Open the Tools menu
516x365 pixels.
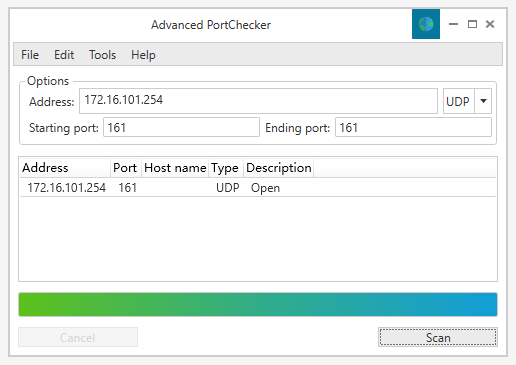102,55
